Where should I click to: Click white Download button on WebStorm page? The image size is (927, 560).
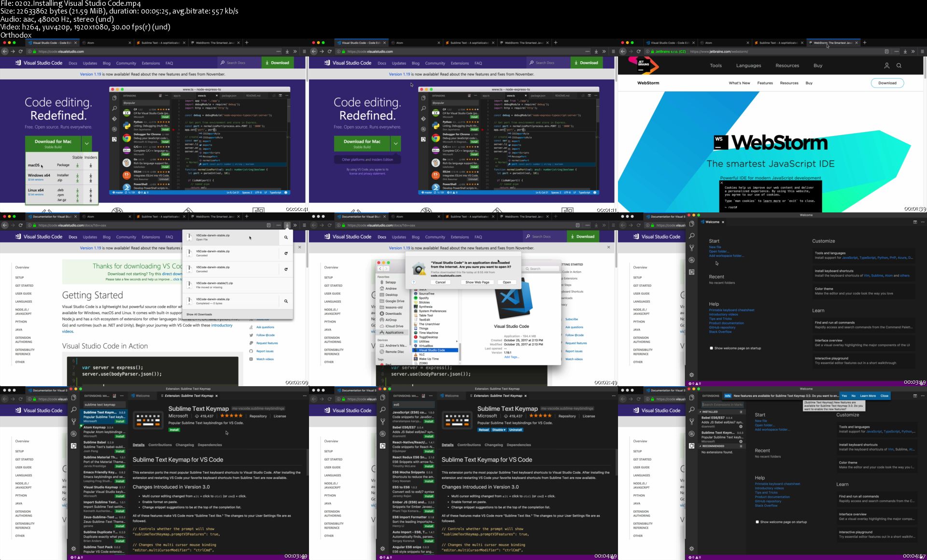pyautogui.click(x=887, y=83)
